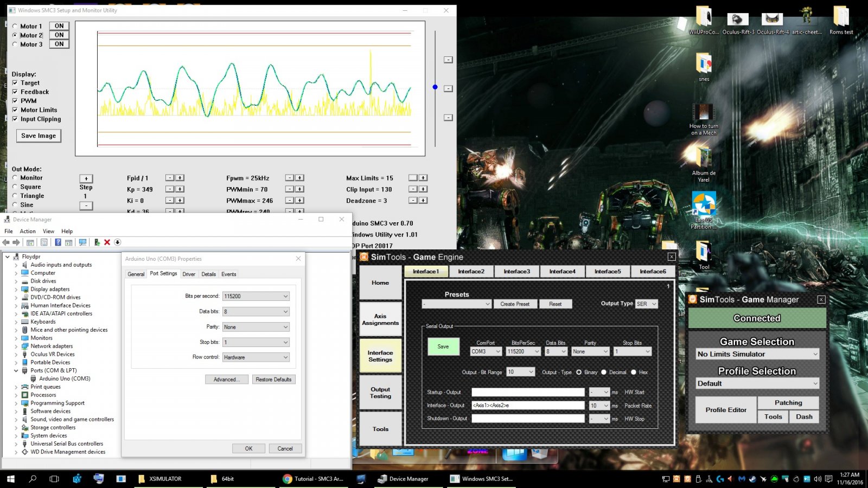
Task: Open the Flow control dropdown
Action: pyautogui.click(x=256, y=357)
